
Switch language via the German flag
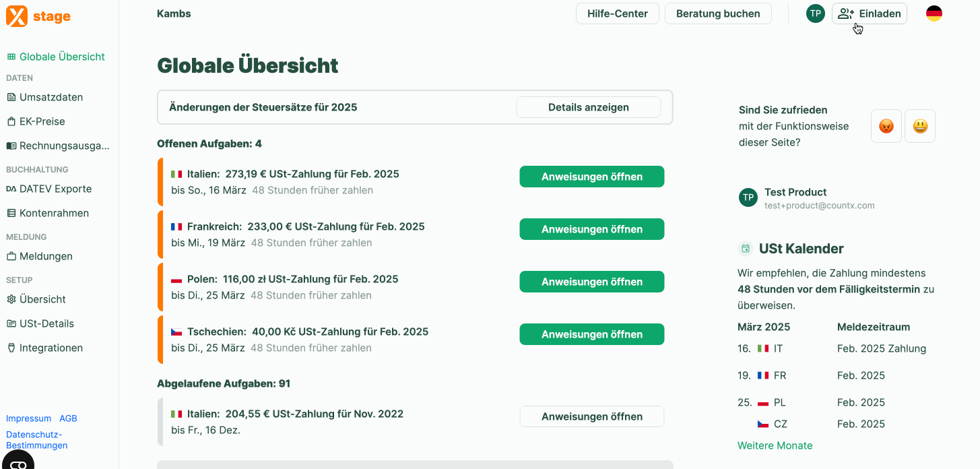934,13
